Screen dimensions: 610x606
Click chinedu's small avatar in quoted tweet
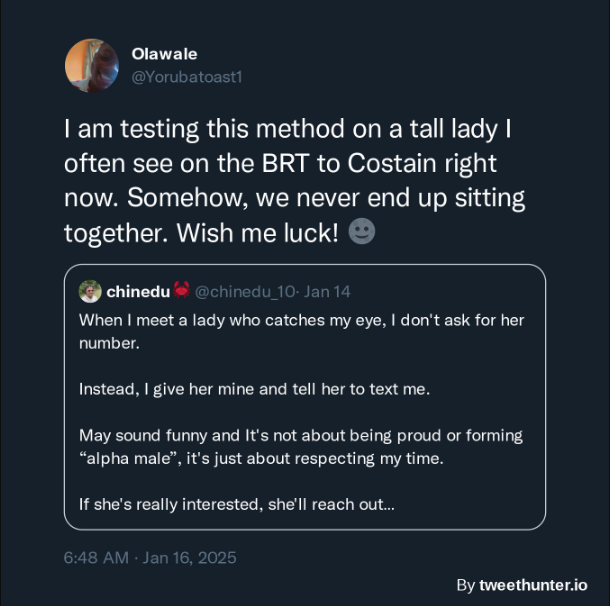(x=90, y=291)
